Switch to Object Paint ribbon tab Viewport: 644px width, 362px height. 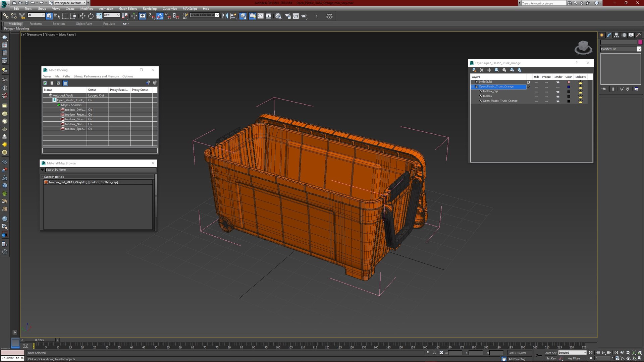84,24
